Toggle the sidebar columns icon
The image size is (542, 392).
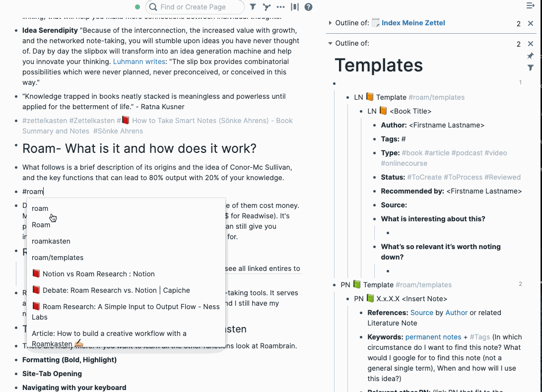pyautogui.click(x=295, y=7)
